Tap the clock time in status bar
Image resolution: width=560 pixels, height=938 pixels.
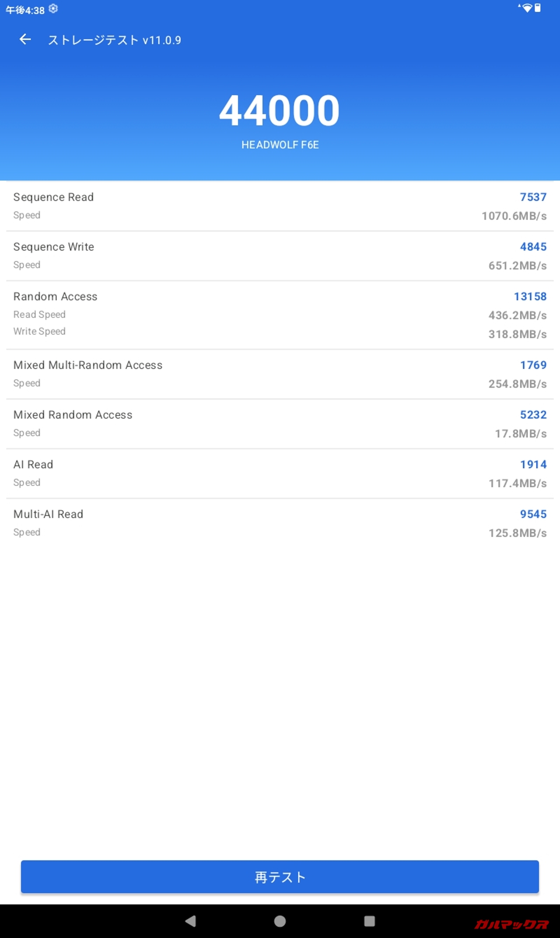click(25, 10)
